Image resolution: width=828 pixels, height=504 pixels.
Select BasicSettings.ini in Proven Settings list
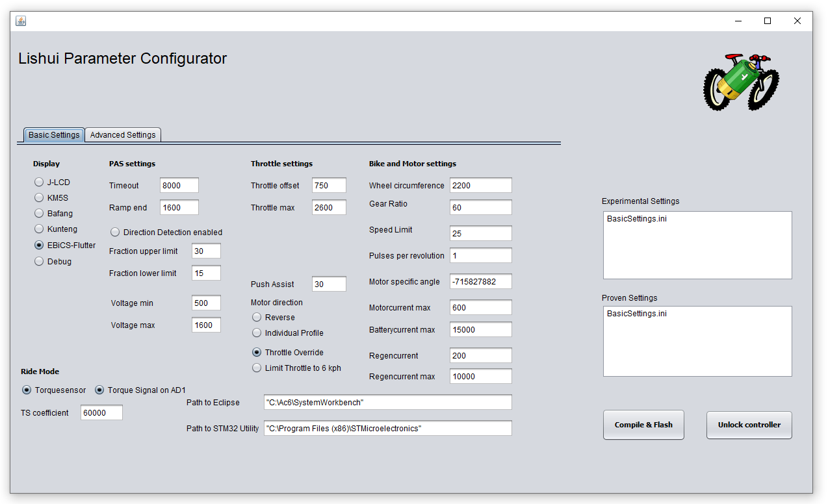pyautogui.click(x=637, y=314)
